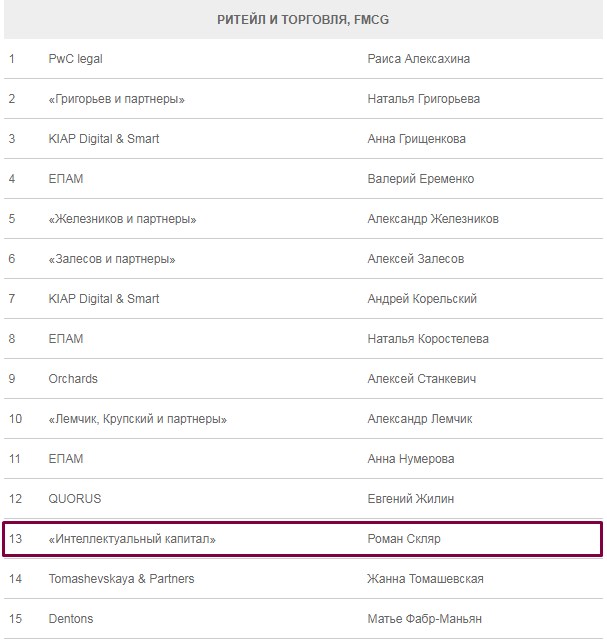Select the QUORUS firm name
The image size is (607, 642).
(x=75, y=499)
